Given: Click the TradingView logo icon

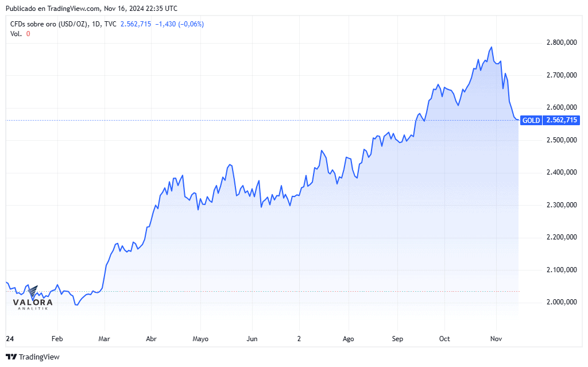Looking at the screenshot, I should click(x=11, y=357).
